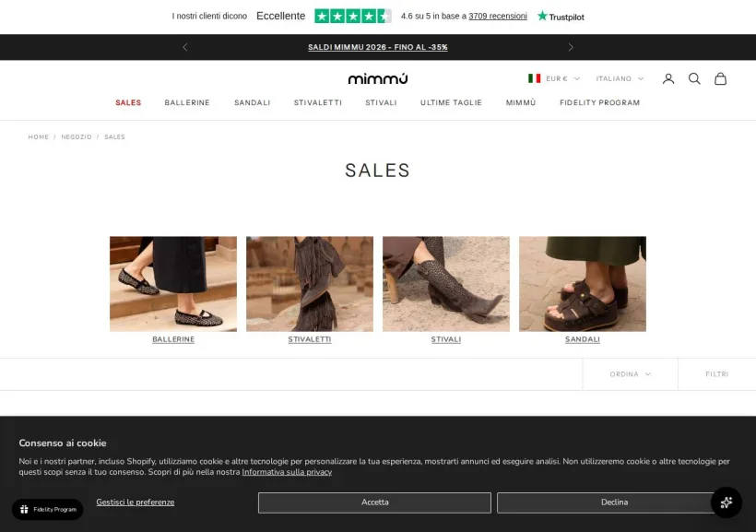Click the Sandali platform sandal thumbnail
The height and width of the screenshot is (532, 756).
point(583,284)
